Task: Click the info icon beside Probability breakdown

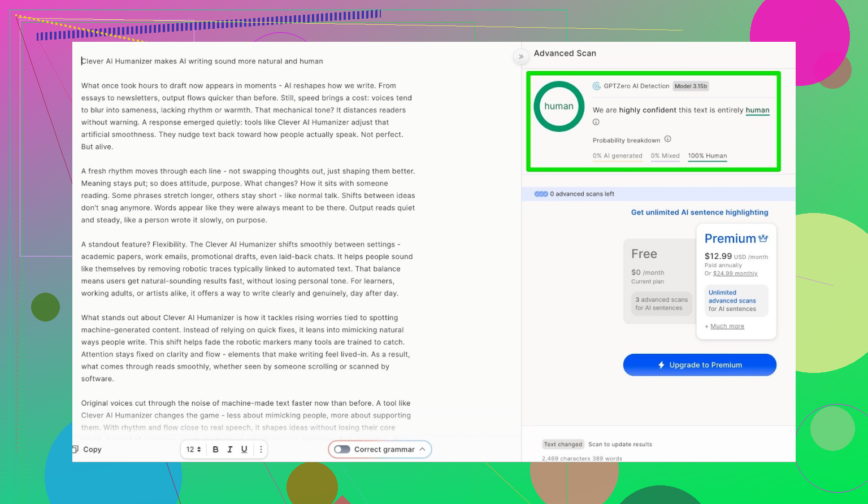Action: click(667, 139)
